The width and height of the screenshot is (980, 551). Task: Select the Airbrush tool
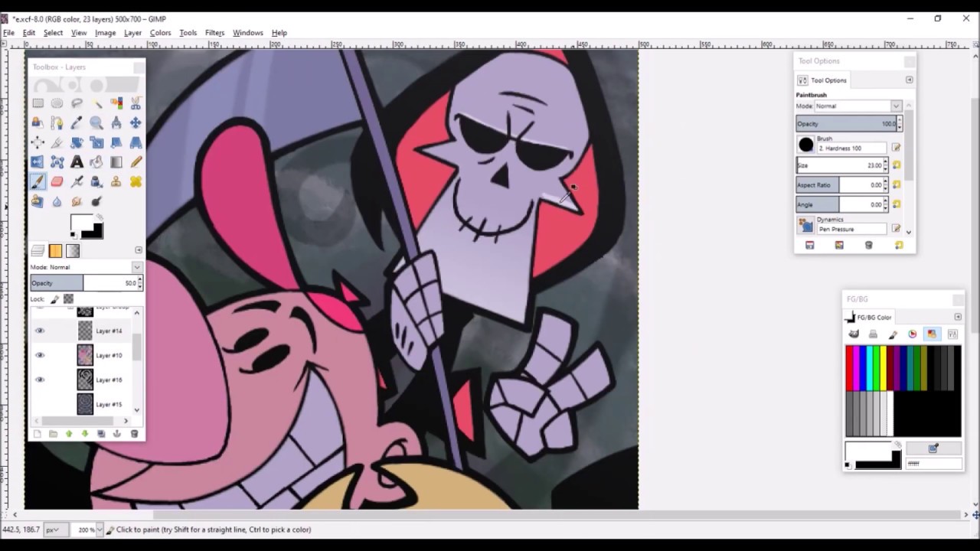tap(77, 181)
